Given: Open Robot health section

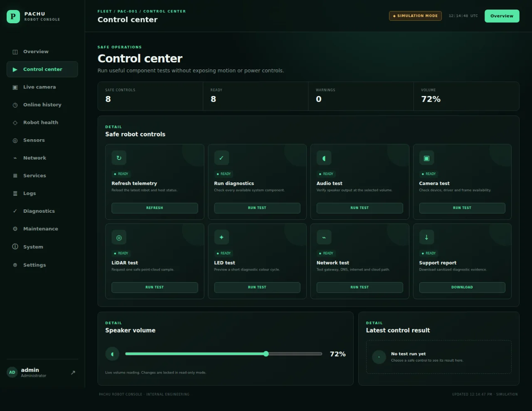Looking at the screenshot, I should click(42, 123).
